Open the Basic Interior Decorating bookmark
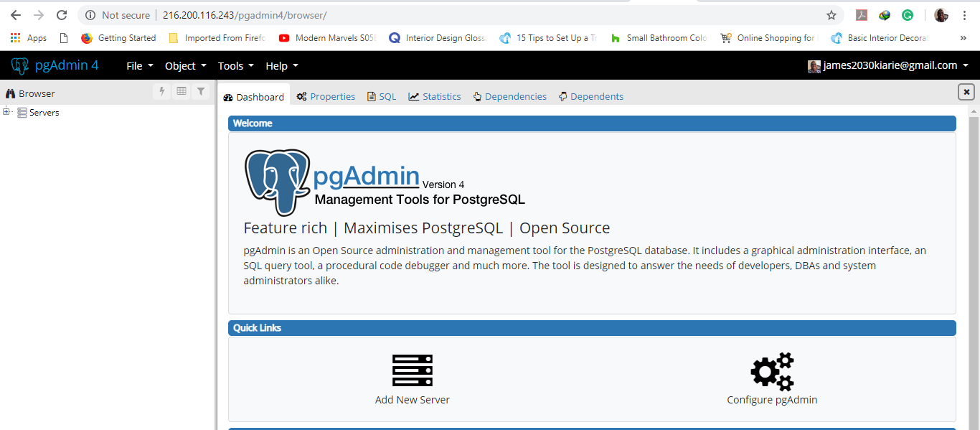The height and width of the screenshot is (430, 980). (880, 38)
